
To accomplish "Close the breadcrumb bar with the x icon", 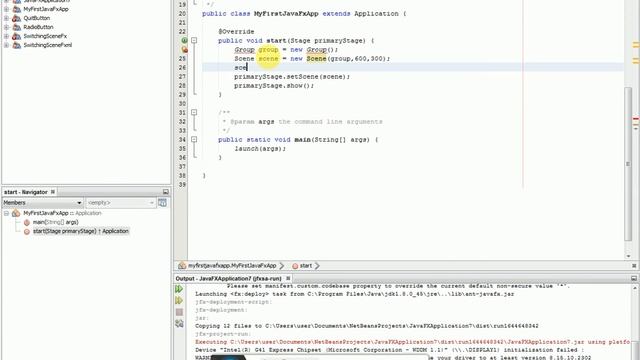I will coord(634,266).
